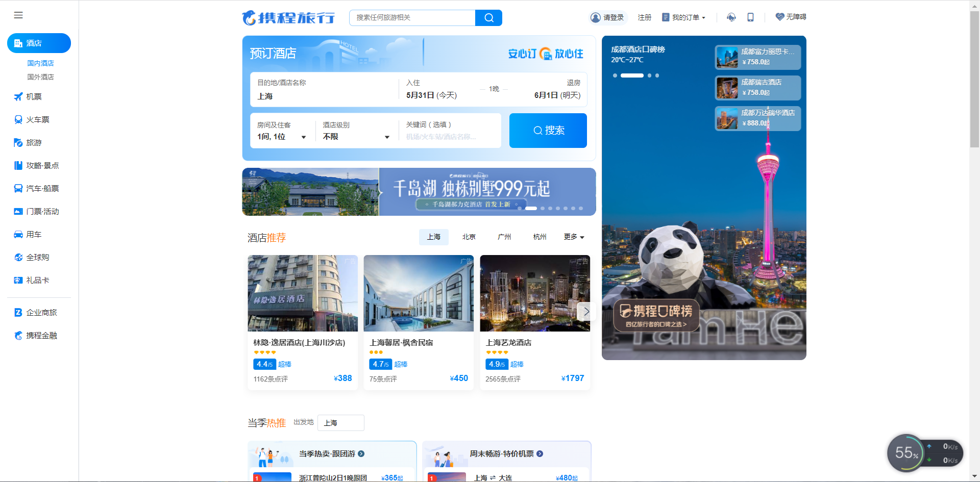Click the hamburger menu icon

(18, 15)
